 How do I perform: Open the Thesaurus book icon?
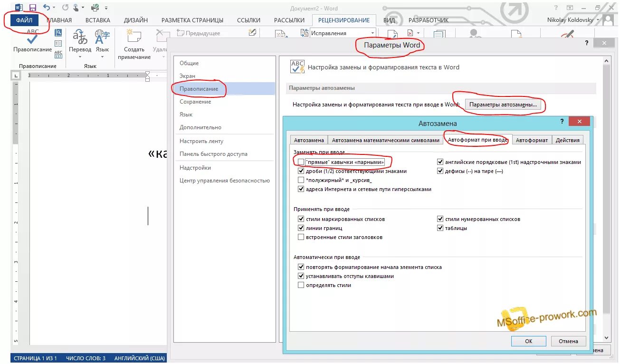click(58, 44)
